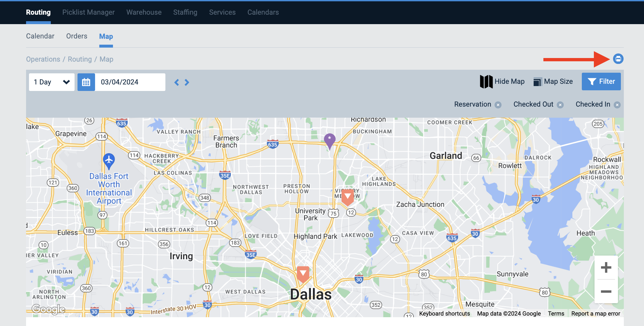Click the Mesquite label on the map
The image size is (644, 326).
[x=480, y=304]
